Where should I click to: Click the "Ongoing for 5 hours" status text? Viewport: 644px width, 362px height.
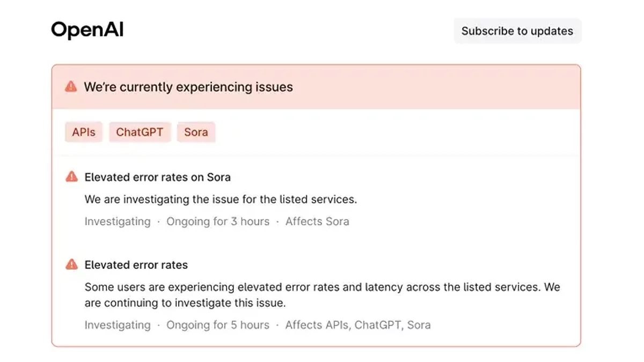pos(218,325)
